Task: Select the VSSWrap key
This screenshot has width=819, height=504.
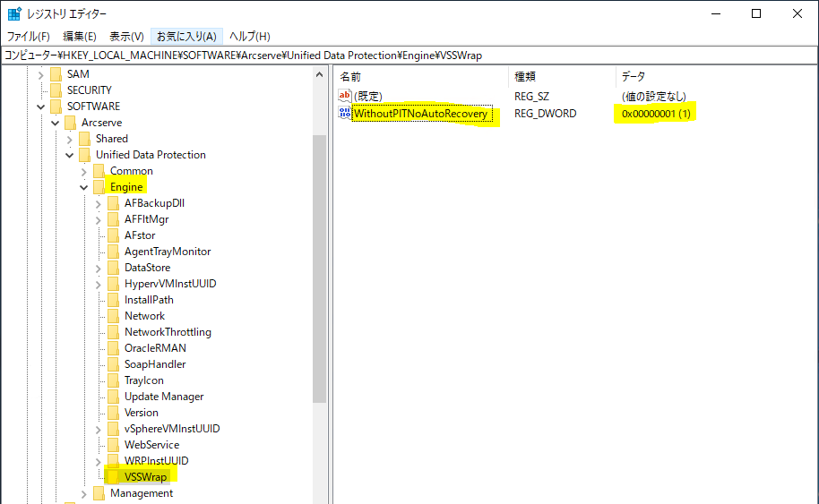Action: click(145, 477)
